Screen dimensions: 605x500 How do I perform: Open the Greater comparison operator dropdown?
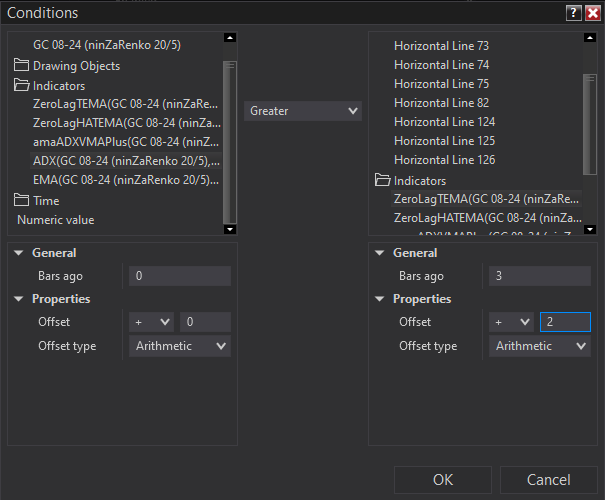303,111
